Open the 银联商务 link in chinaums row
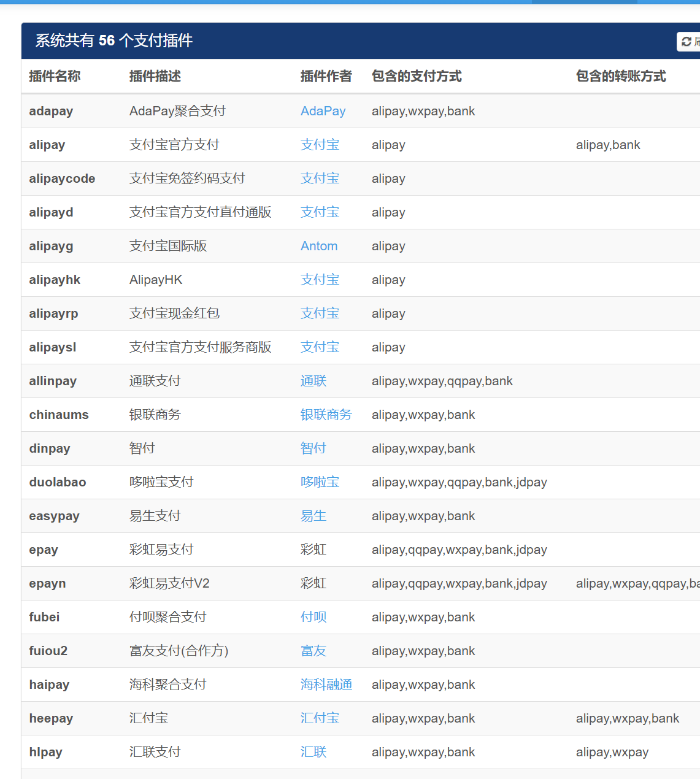Image resolution: width=700 pixels, height=779 pixels. (326, 415)
